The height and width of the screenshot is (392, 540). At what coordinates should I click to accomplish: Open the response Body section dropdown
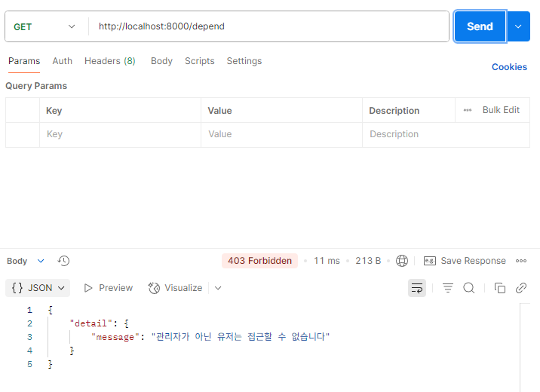pos(26,261)
